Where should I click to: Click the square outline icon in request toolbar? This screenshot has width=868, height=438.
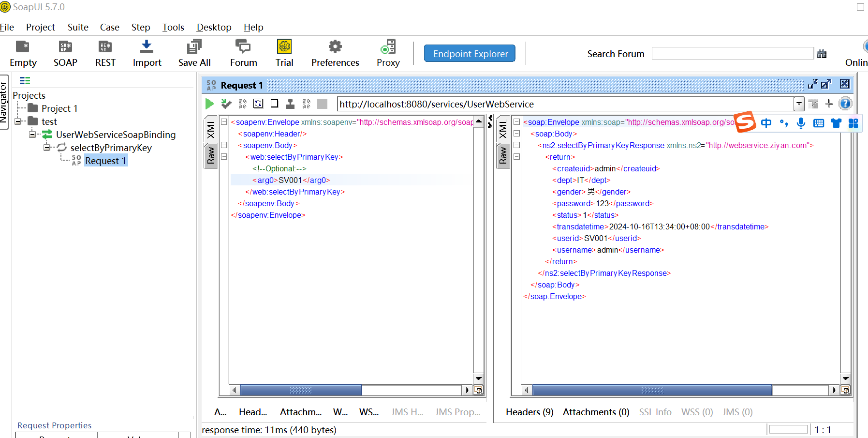pyautogui.click(x=274, y=104)
